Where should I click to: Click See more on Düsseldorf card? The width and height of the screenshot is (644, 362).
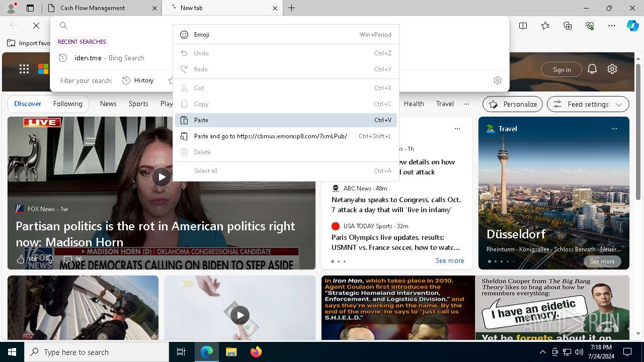(x=602, y=261)
